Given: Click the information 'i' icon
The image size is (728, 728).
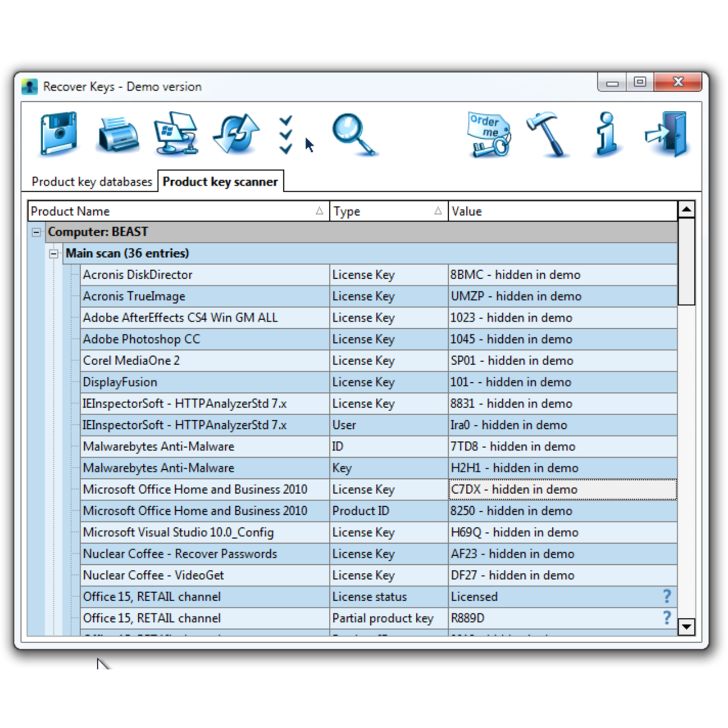Looking at the screenshot, I should pyautogui.click(x=606, y=135).
